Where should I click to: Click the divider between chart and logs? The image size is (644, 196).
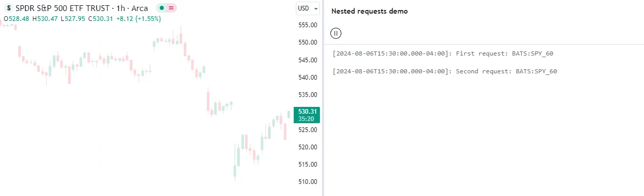tap(323, 98)
